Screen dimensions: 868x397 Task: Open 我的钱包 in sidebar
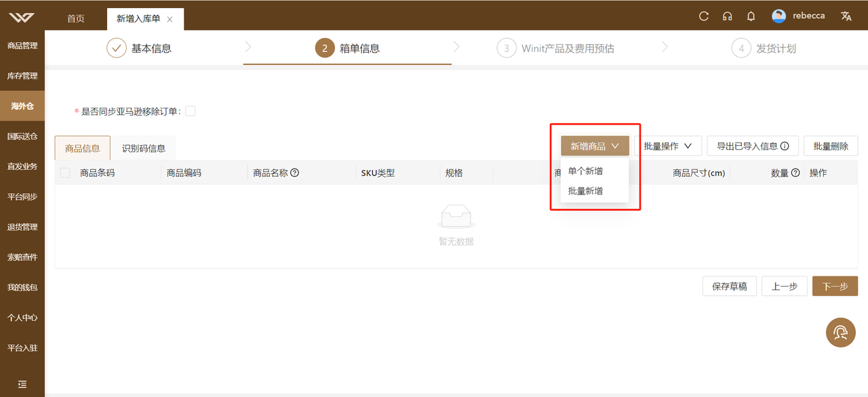[x=22, y=287]
